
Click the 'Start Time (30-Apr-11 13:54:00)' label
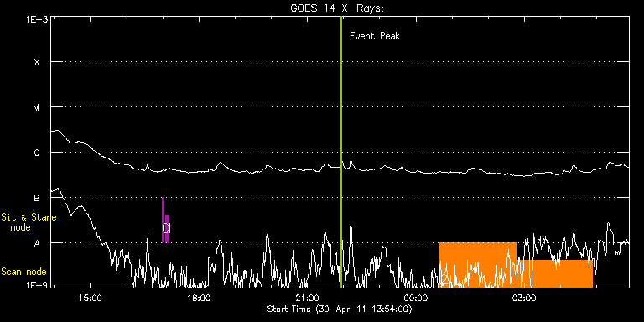click(x=340, y=309)
